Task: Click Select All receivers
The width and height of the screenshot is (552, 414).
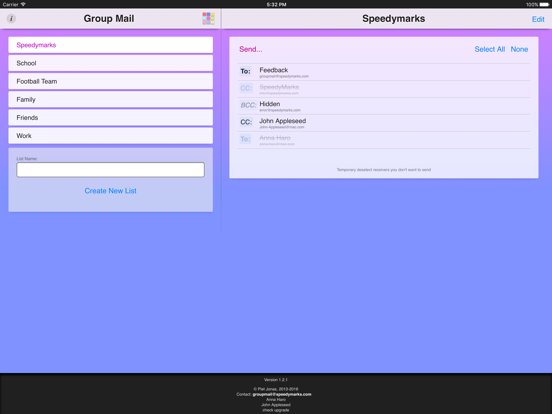Action: tap(489, 49)
